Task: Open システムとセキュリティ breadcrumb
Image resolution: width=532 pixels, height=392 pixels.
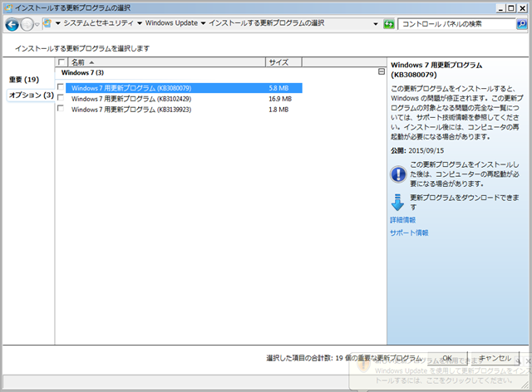Action: point(98,23)
